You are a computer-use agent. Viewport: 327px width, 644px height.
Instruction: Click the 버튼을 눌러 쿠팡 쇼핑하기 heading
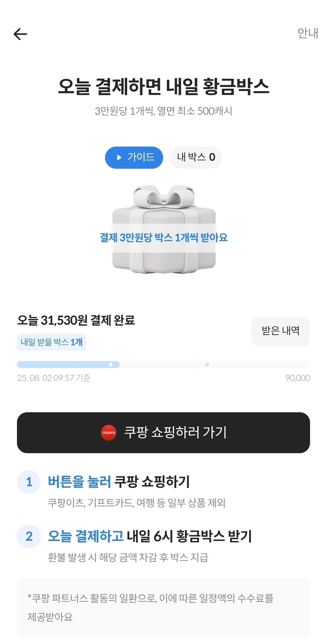(119, 482)
